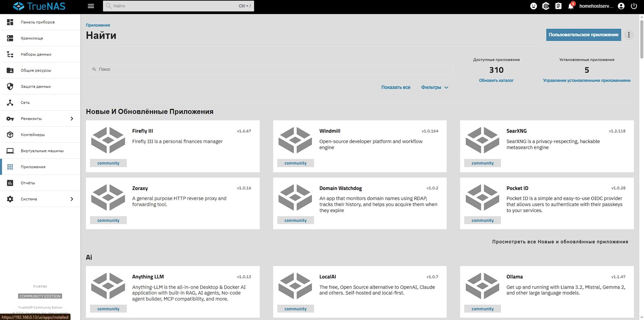This screenshot has height=320, width=644.
Task: Click the Ollama app logo
Action: tap(482, 286)
